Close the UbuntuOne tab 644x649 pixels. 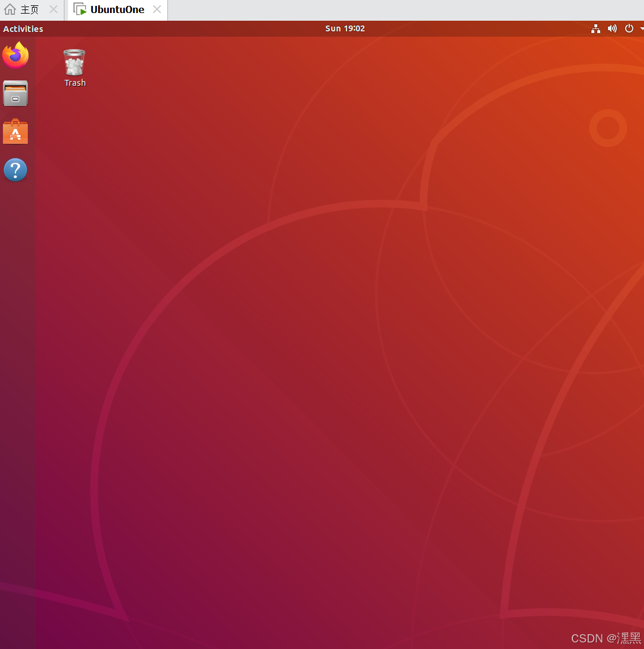coord(157,9)
